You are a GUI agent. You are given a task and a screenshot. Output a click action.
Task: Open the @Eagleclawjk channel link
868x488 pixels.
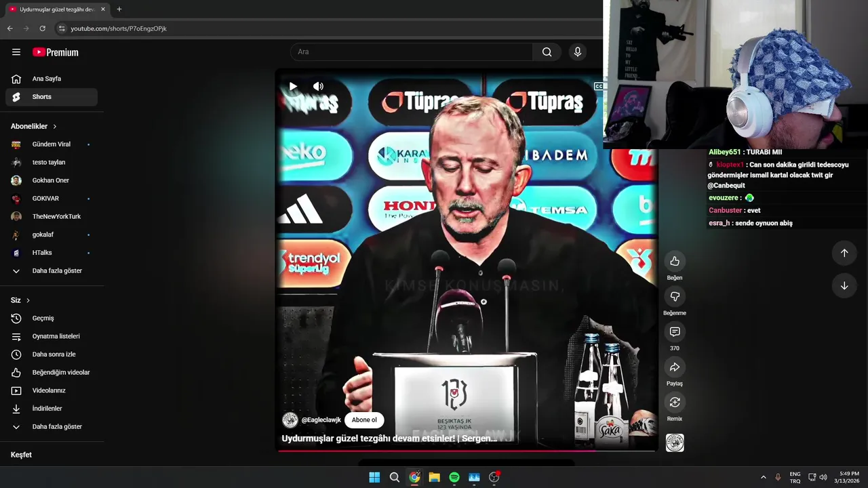click(x=321, y=420)
